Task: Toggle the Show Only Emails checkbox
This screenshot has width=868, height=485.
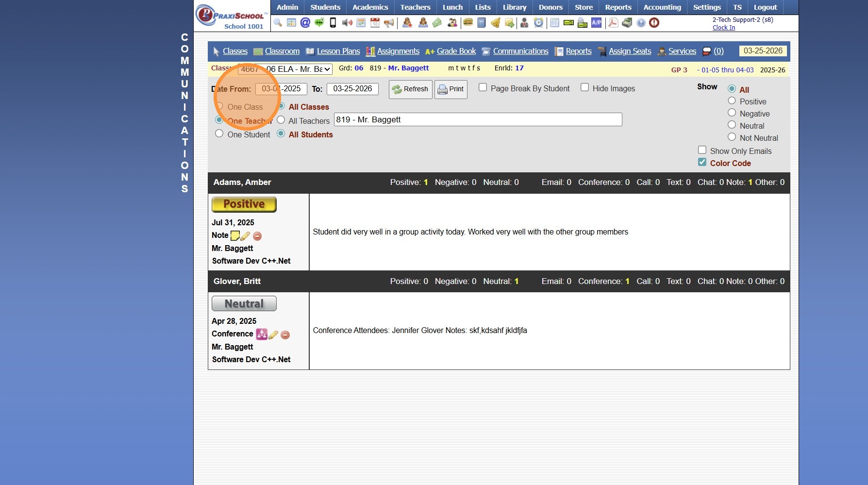Action: pyautogui.click(x=702, y=150)
